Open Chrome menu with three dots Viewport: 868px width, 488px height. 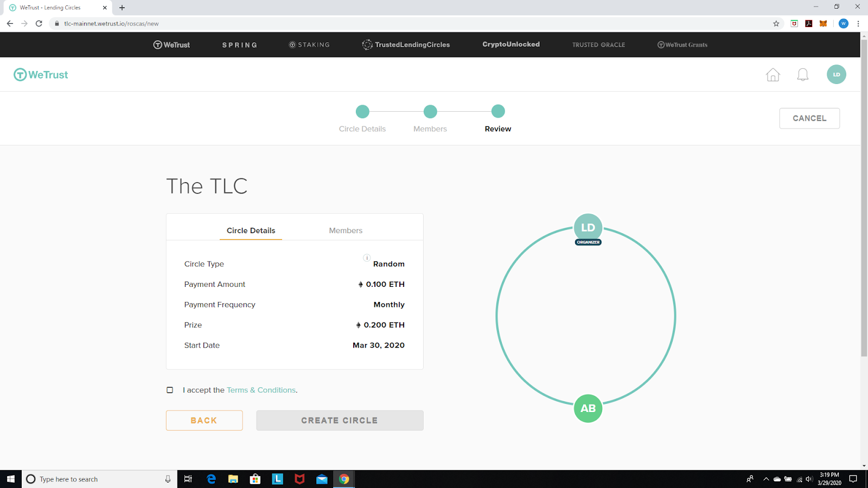858,23
